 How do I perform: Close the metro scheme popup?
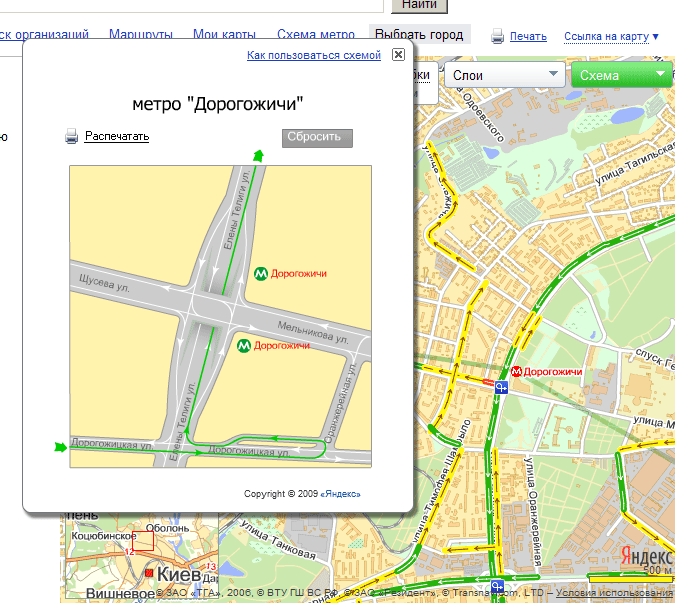[398, 55]
